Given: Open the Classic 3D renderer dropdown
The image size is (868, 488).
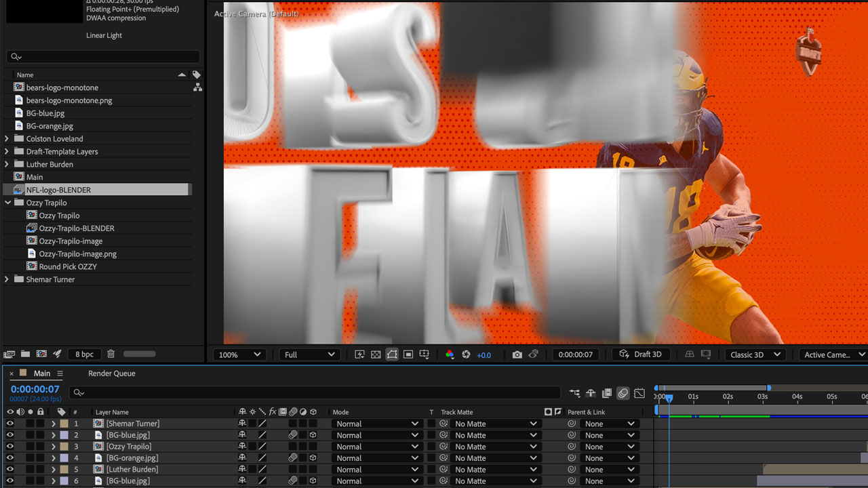Looking at the screenshot, I should tap(753, 354).
